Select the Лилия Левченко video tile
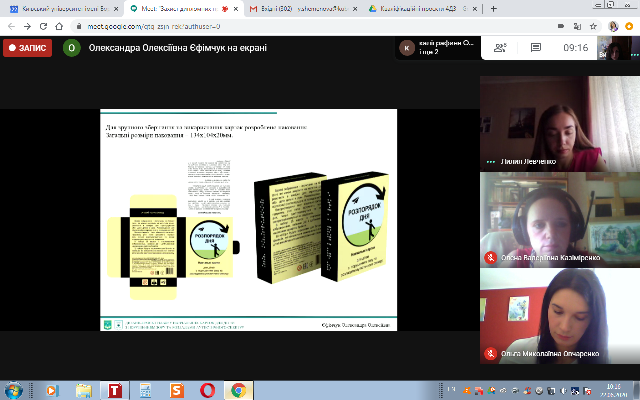 pyautogui.click(x=560, y=124)
